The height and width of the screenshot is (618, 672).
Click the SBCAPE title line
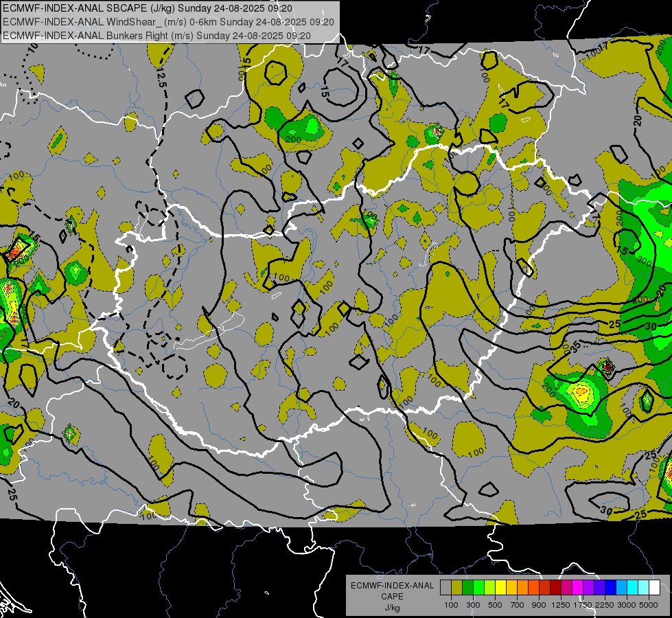click(x=148, y=8)
